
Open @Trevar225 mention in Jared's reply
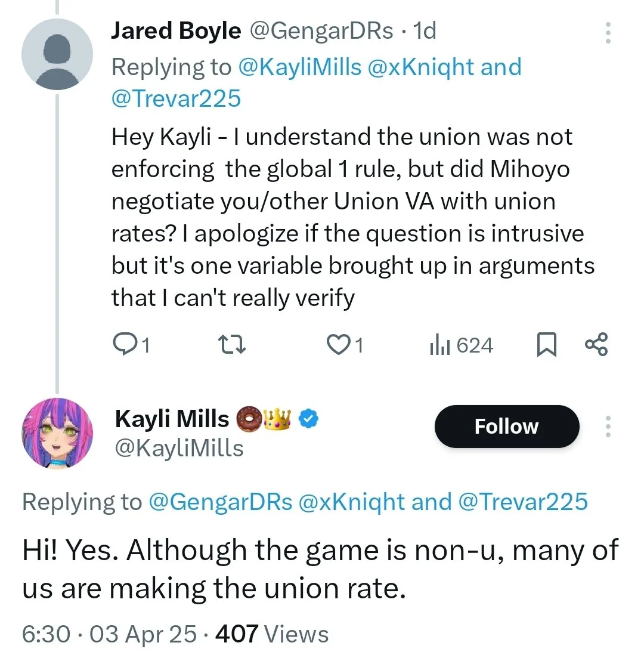click(177, 98)
